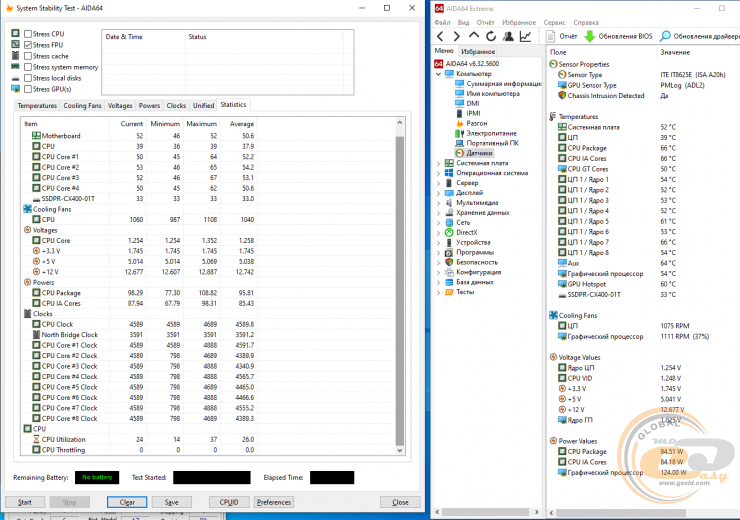Collapse the Компьютер tree node
The height and width of the screenshot is (520, 740).
tap(438, 74)
